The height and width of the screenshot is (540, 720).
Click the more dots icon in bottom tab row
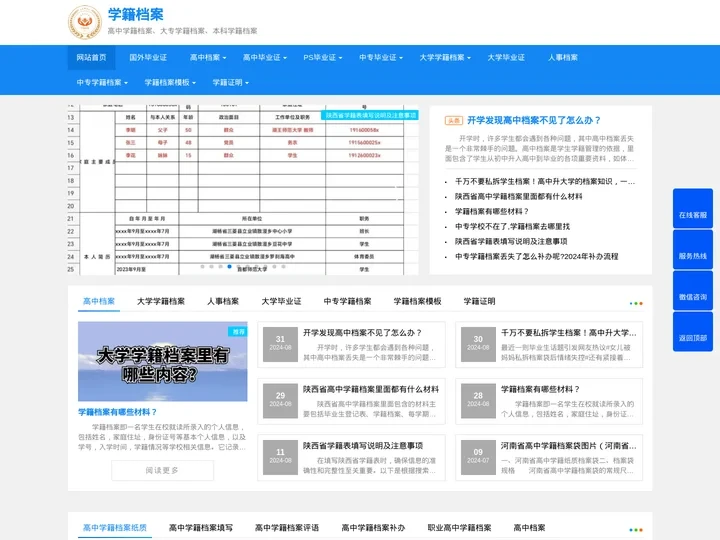tap(636, 529)
